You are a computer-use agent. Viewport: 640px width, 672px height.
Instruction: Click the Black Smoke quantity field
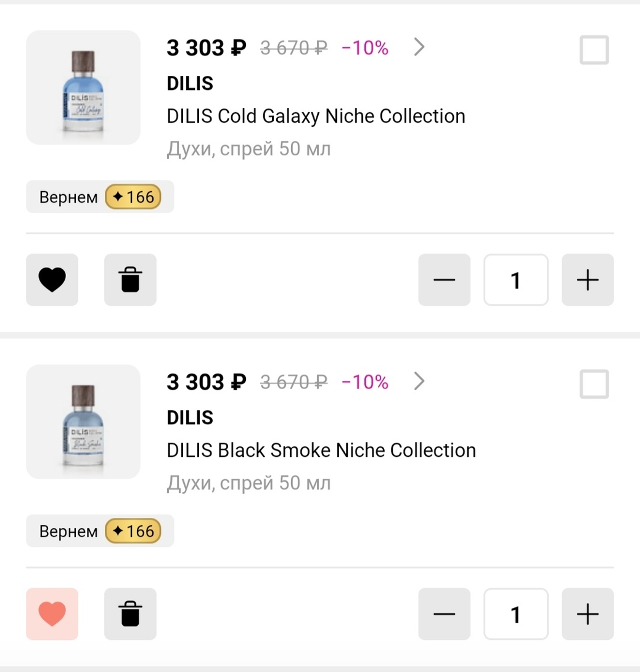point(515,614)
